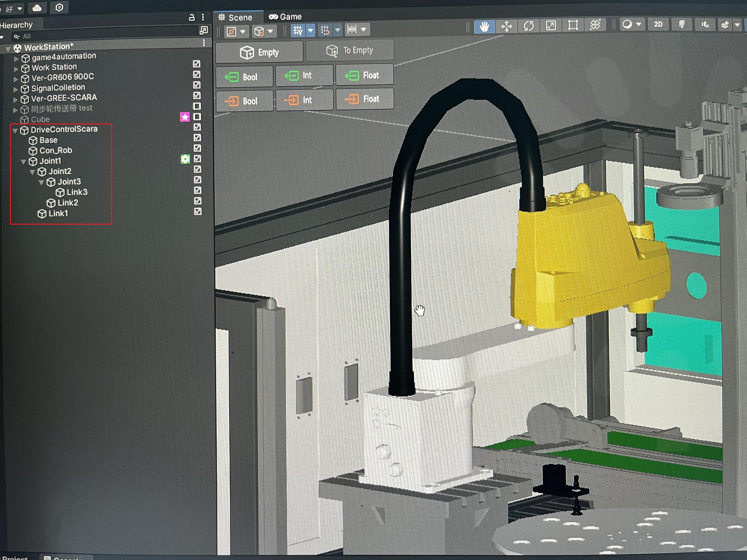
Task: Click the Empty button
Action: [x=259, y=52]
